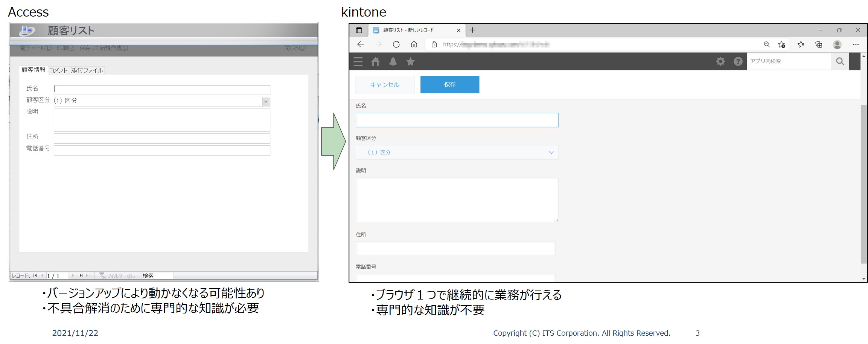Screen dimensions: 868x344
Task: Click 閉じる(C) in Access form
Action: click(x=295, y=48)
